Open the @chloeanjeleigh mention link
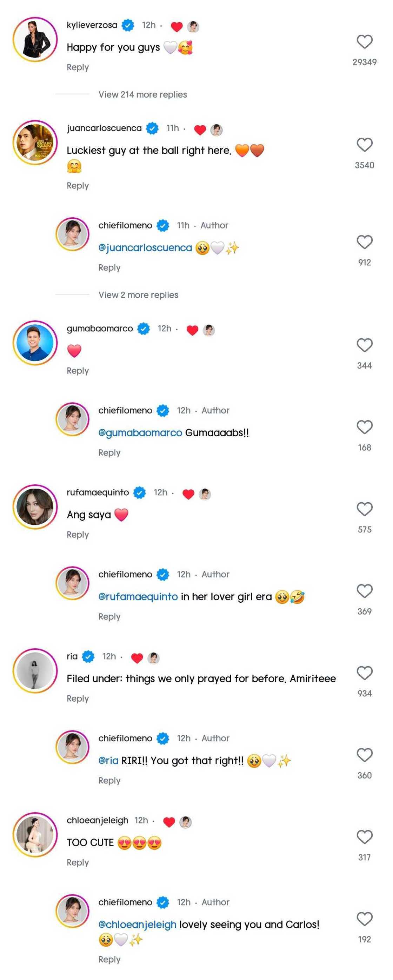The image size is (393, 980). click(x=137, y=925)
